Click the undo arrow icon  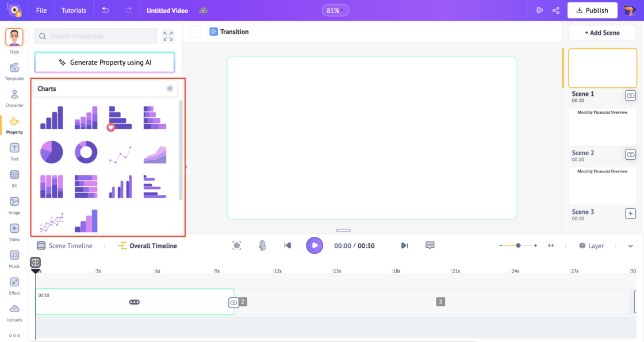click(x=105, y=10)
